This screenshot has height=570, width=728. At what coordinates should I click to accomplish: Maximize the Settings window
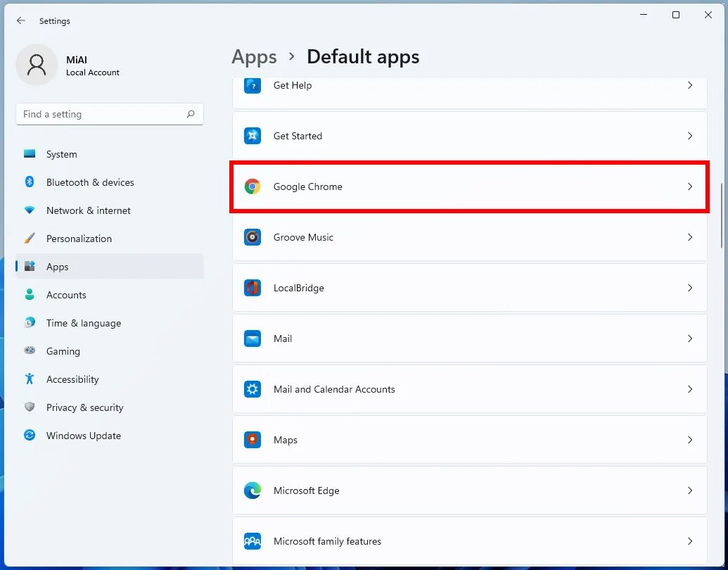(676, 15)
